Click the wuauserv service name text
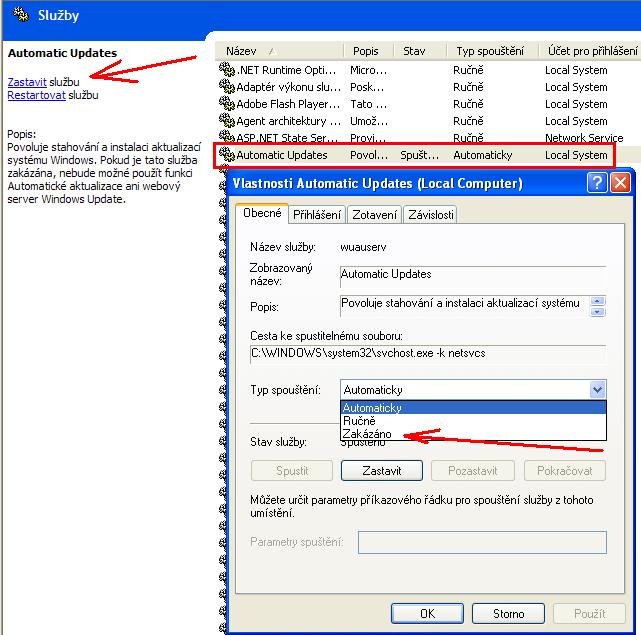The width and height of the screenshot is (641, 635). pos(363,247)
